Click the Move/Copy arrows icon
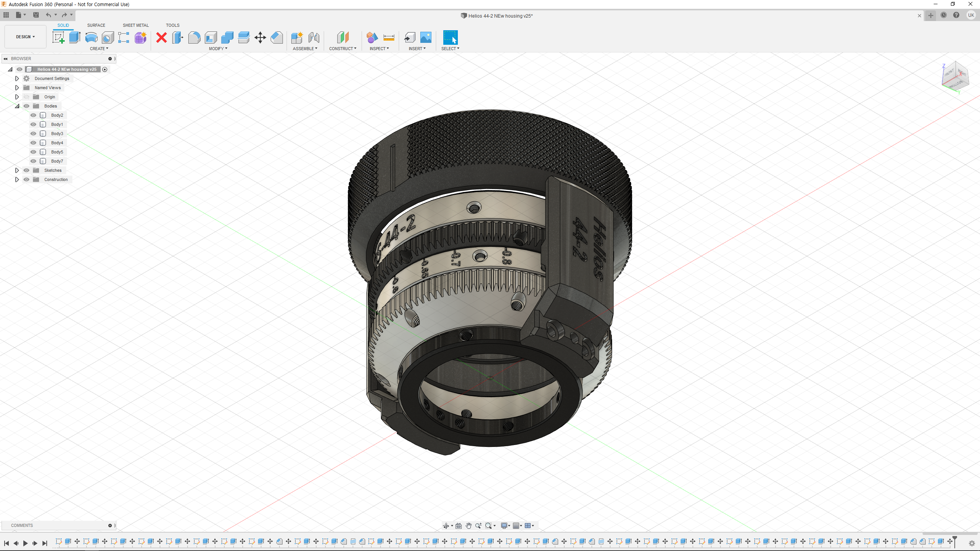This screenshot has width=980, height=551. click(x=260, y=37)
